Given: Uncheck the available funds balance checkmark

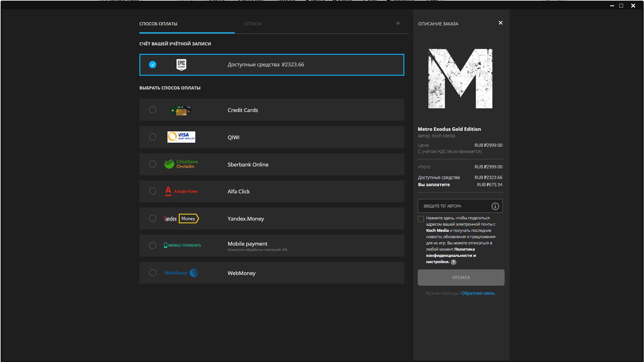Looking at the screenshot, I should pos(152,65).
